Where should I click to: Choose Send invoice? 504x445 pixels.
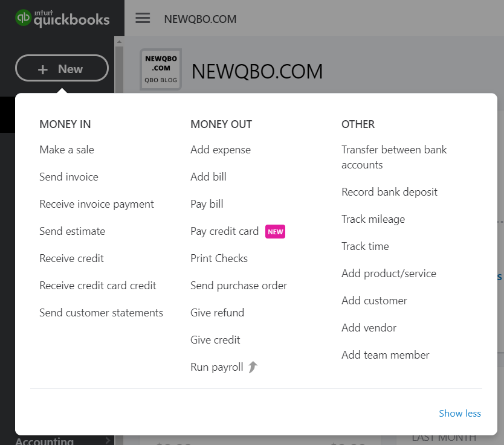[69, 177]
